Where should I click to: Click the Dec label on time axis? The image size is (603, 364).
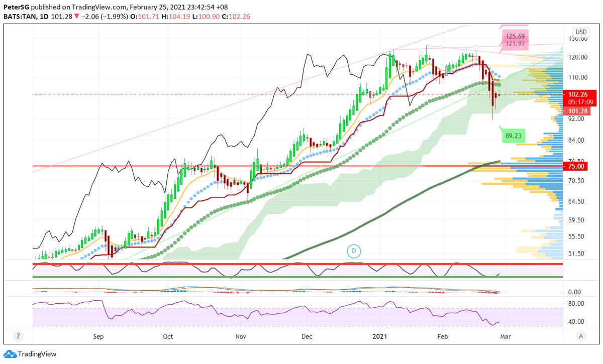pyautogui.click(x=308, y=336)
